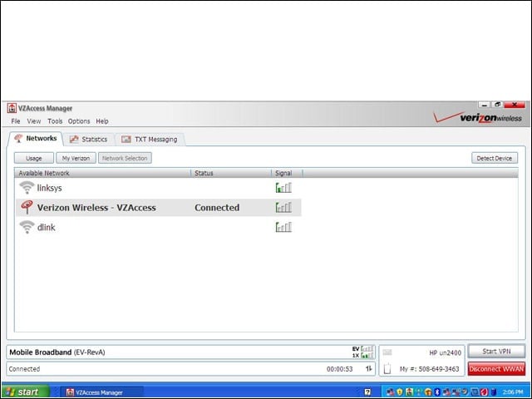Select the linksys network name

click(x=49, y=188)
